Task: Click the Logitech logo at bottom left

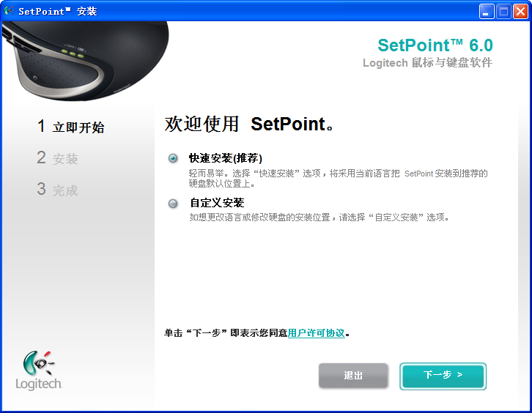Action: [x=39, y=370]
